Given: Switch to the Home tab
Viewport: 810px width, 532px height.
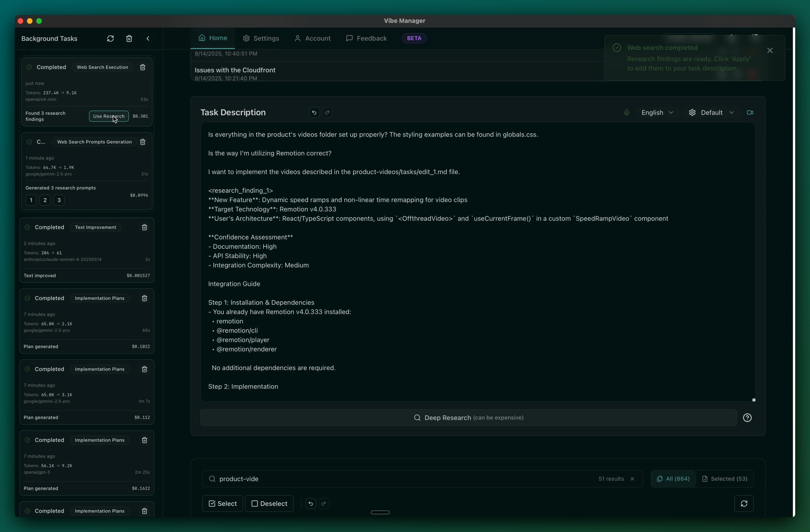Looking at the screenshot, I should [x=213, y=38].
